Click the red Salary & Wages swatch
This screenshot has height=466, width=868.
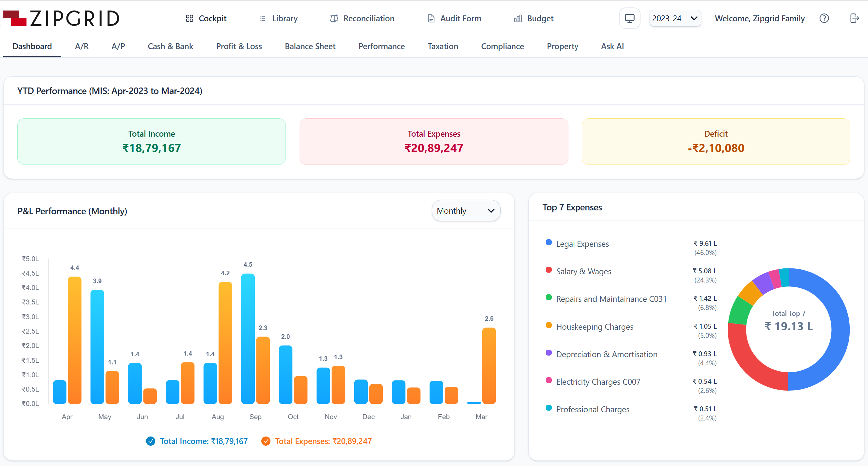click(x=548, y=270)
